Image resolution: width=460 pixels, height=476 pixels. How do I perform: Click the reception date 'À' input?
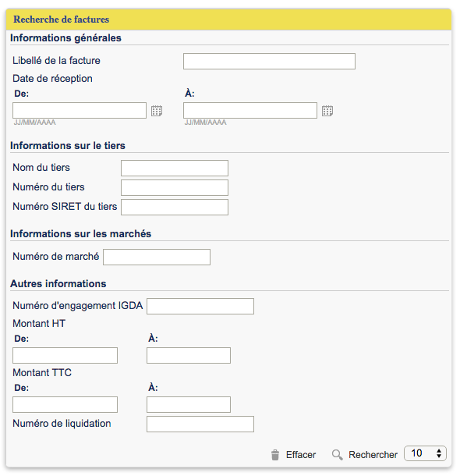click(x=250, y=111)
